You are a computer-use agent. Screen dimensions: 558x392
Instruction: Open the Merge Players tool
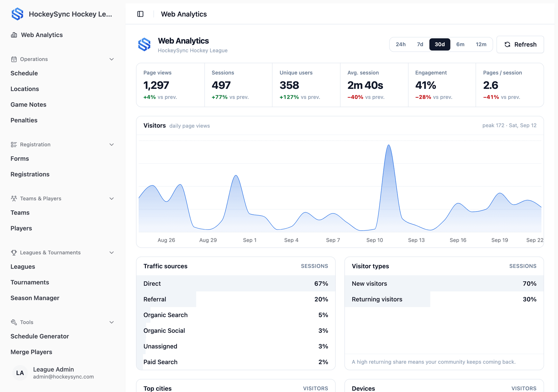[x=31, y=352]
